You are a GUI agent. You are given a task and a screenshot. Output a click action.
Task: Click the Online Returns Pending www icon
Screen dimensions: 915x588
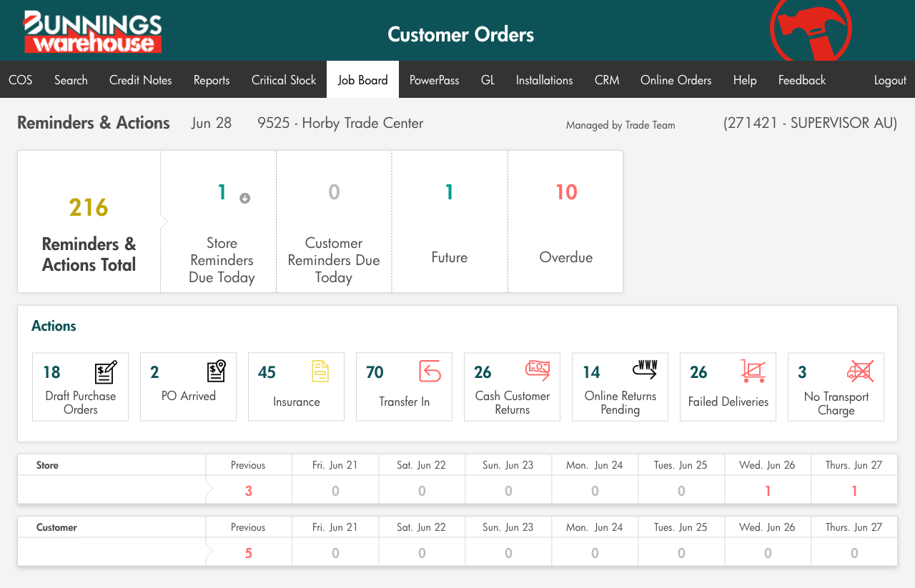pyautogui.click(x=645, y=369)
